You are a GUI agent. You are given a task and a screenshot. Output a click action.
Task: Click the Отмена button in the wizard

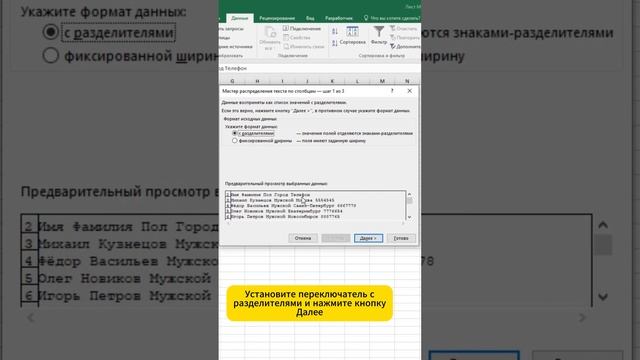303,238
